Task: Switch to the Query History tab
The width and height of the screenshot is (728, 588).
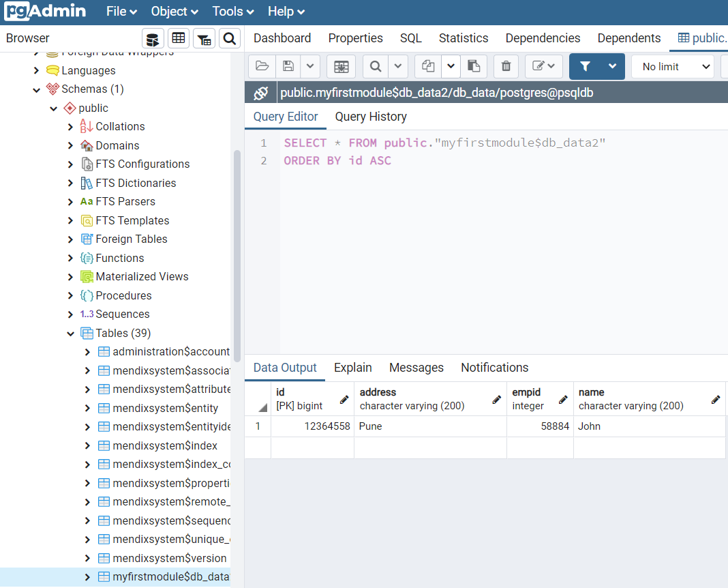Action: coord(371,117)
